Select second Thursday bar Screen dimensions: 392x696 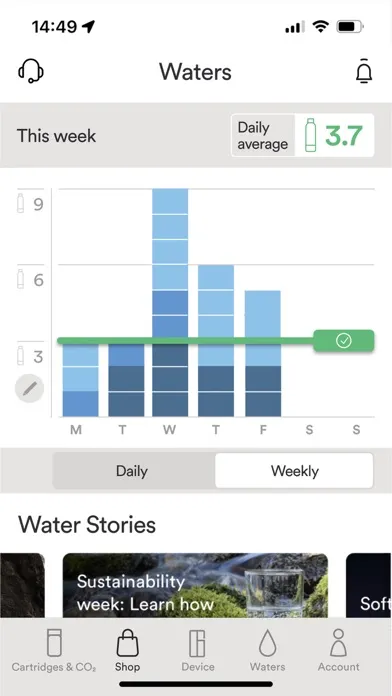coord(216,341)
